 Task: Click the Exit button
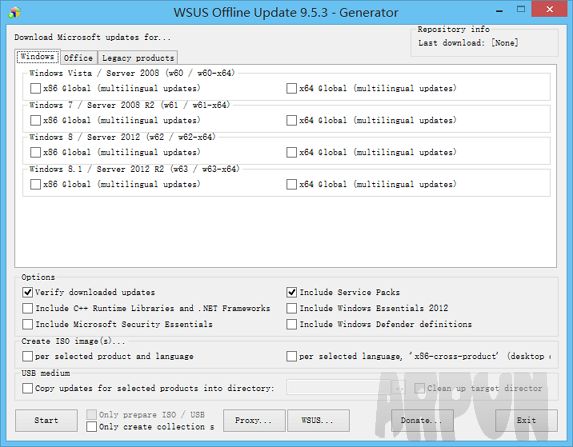click(x=526, y=420)
